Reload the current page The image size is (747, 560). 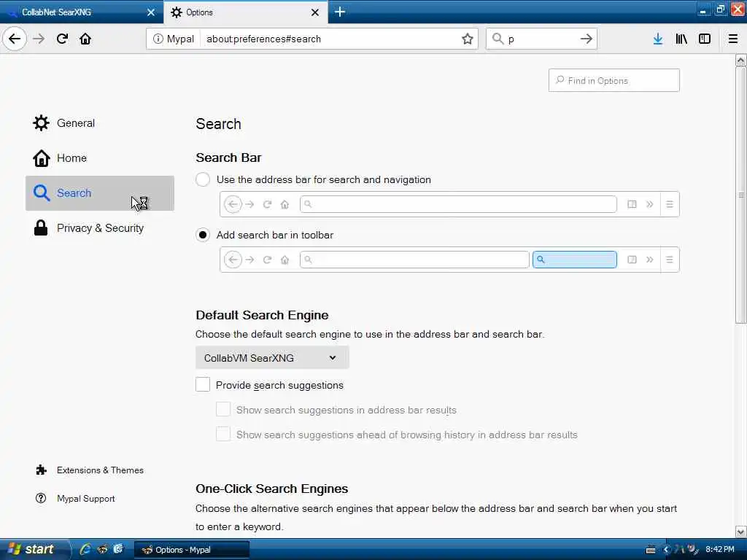point(63,39)
